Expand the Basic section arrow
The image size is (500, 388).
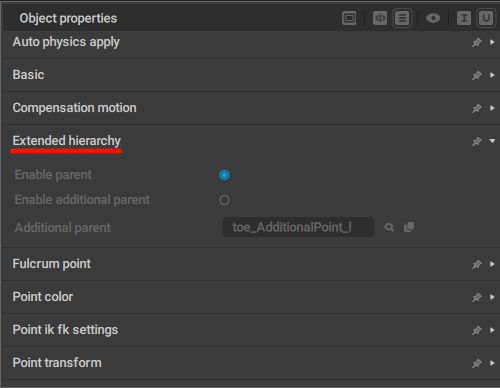[492, 75]
